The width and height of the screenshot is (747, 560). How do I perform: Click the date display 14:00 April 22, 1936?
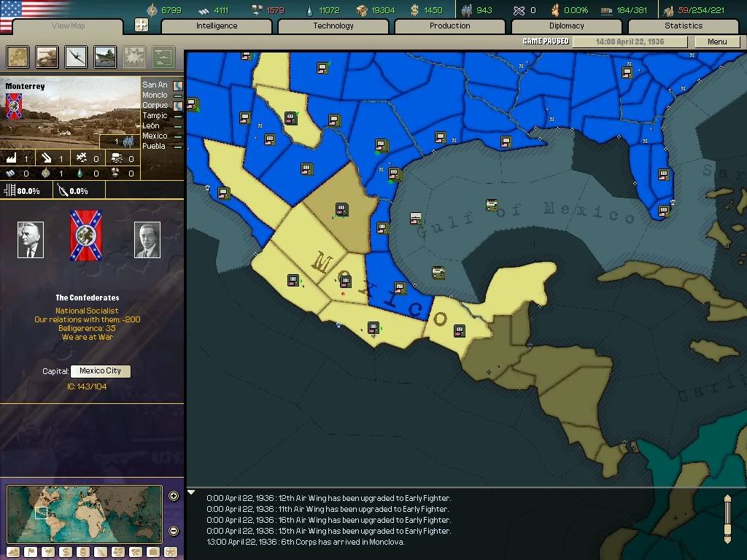click(x=630, y=42)
